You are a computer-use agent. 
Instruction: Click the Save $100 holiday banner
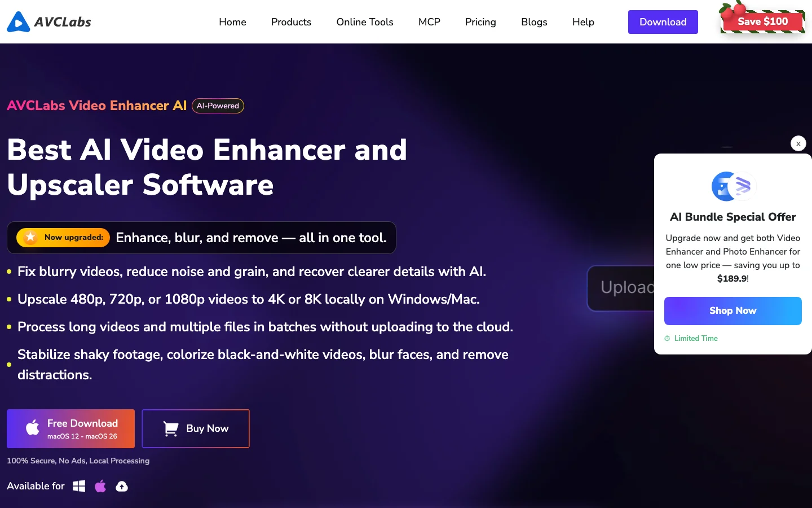[762, 21]
